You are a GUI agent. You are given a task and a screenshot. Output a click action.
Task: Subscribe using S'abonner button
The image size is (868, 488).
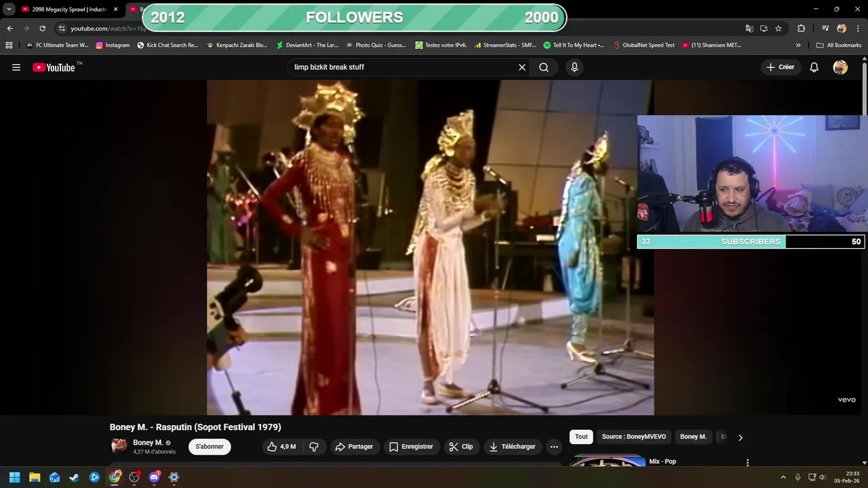[210, 447]
